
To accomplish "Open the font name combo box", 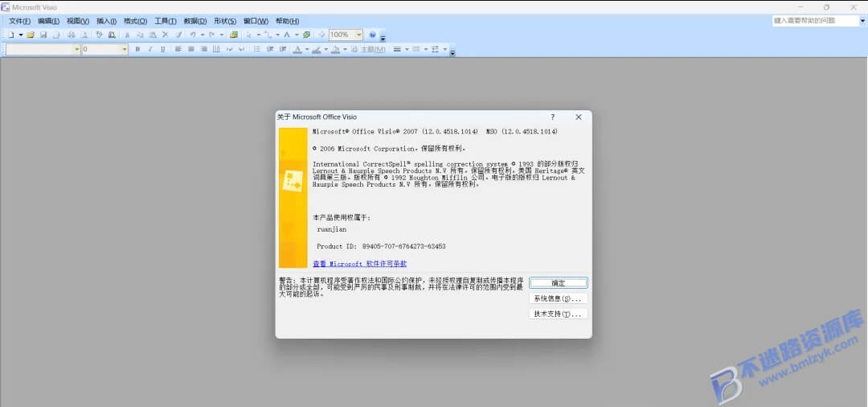I will click(43, 49).
